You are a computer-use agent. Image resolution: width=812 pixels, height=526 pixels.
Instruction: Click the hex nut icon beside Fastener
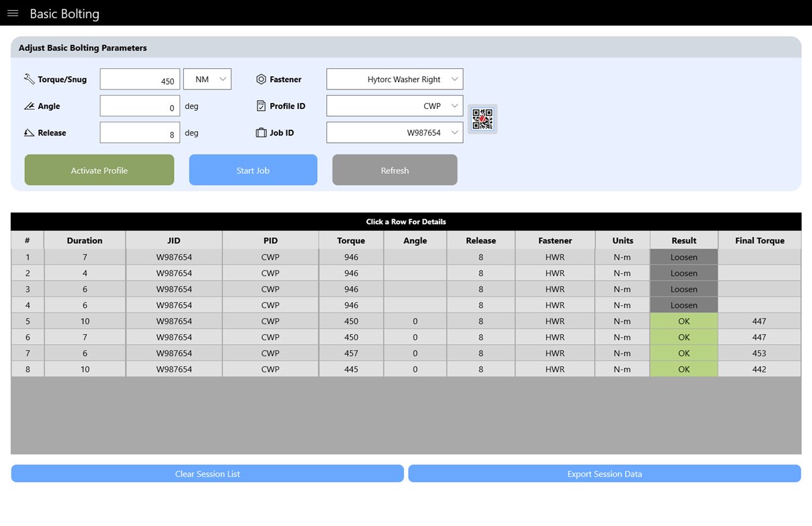tap(260, 78)
